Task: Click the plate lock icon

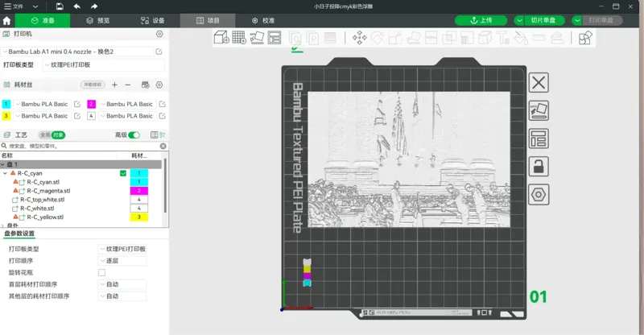Action: pyautogui.click(x=539, y=167)
